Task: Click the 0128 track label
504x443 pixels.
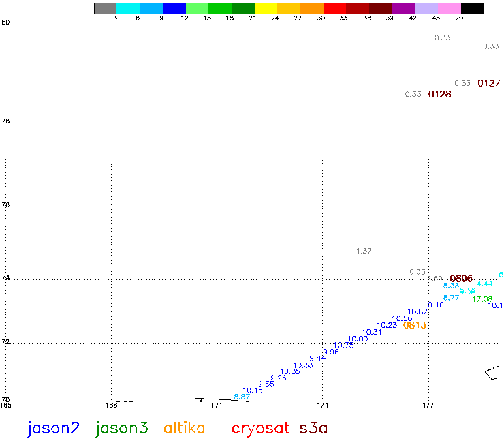Action: (x=439, y=94)
